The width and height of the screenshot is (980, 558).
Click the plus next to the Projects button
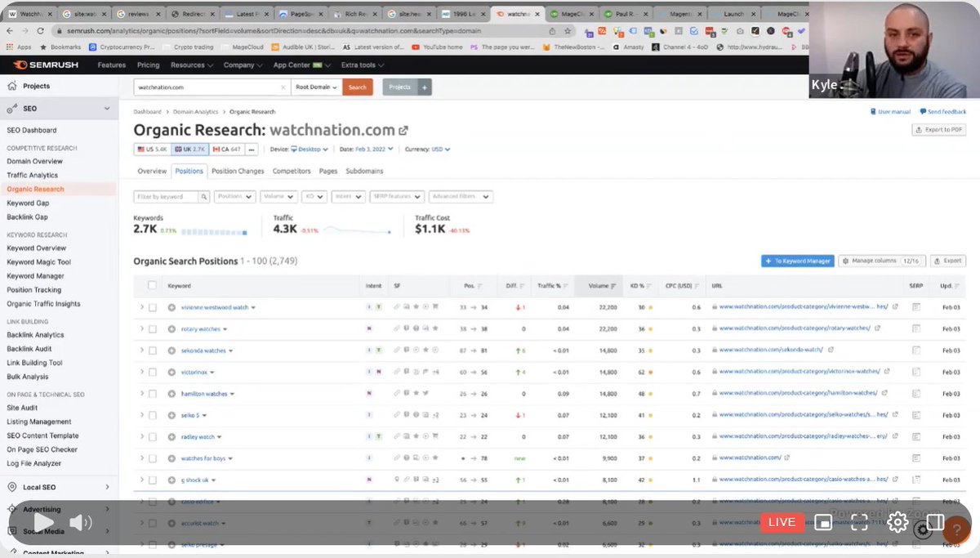[x=425, y=87]
